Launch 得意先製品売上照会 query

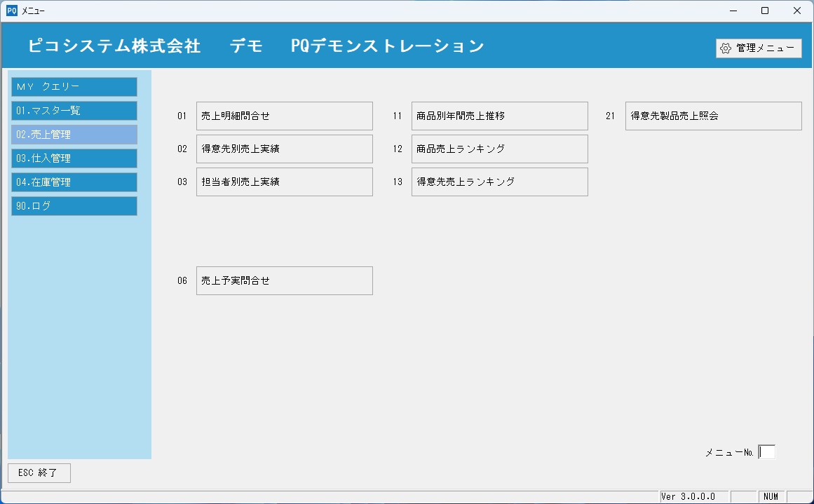point(713,116)
